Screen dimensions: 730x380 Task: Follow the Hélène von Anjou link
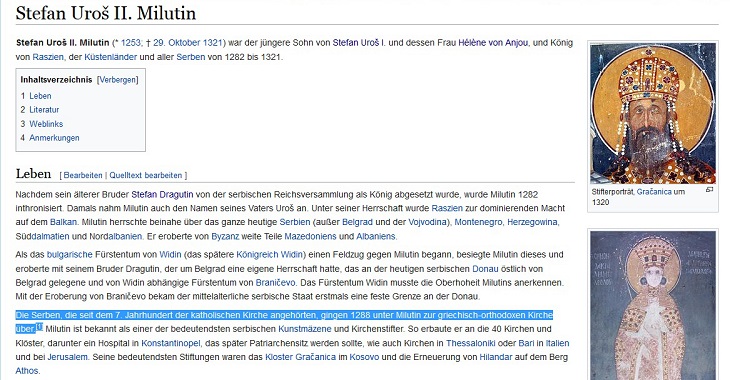[493, 43]
